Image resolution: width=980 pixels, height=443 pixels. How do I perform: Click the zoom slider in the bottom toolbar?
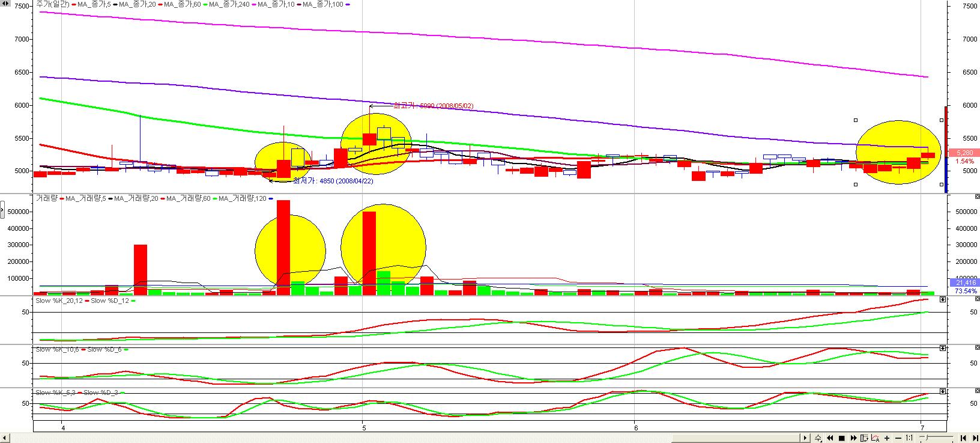936,437
